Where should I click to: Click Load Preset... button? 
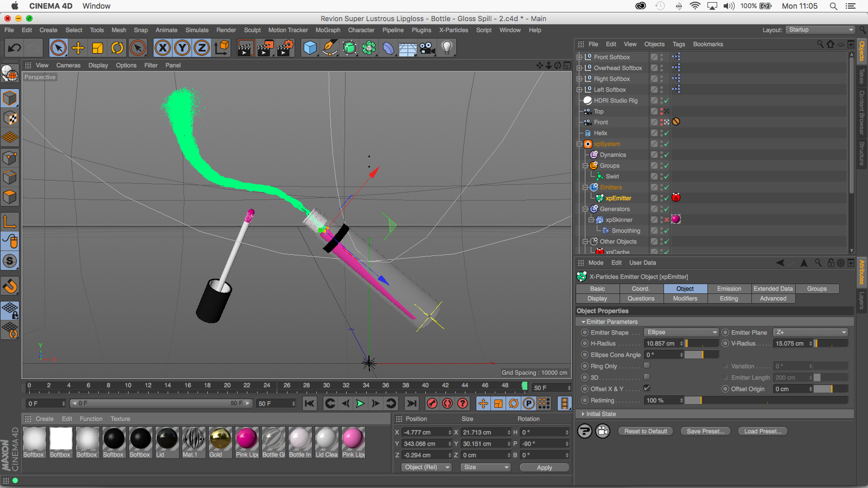tap(763, 431)
